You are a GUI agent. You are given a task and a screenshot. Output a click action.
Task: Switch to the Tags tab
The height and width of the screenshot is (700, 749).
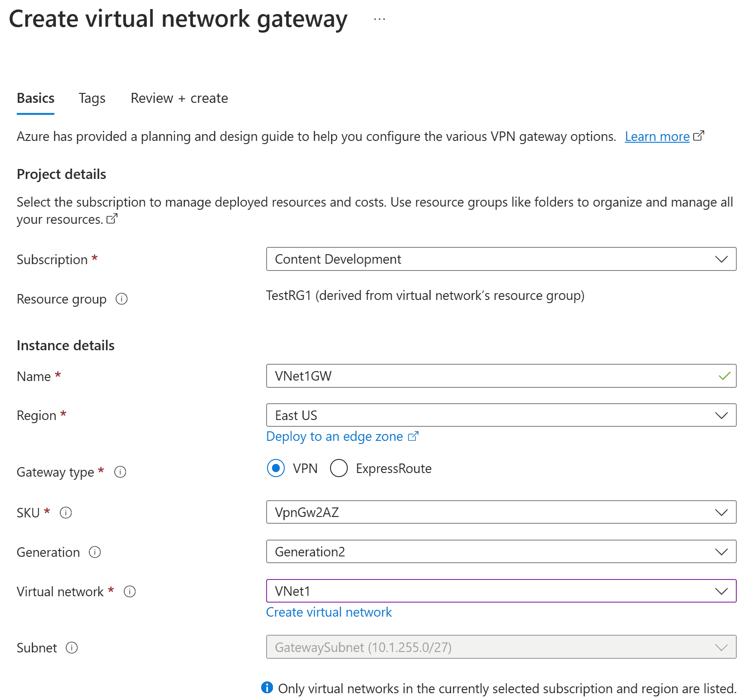(92, 98)
